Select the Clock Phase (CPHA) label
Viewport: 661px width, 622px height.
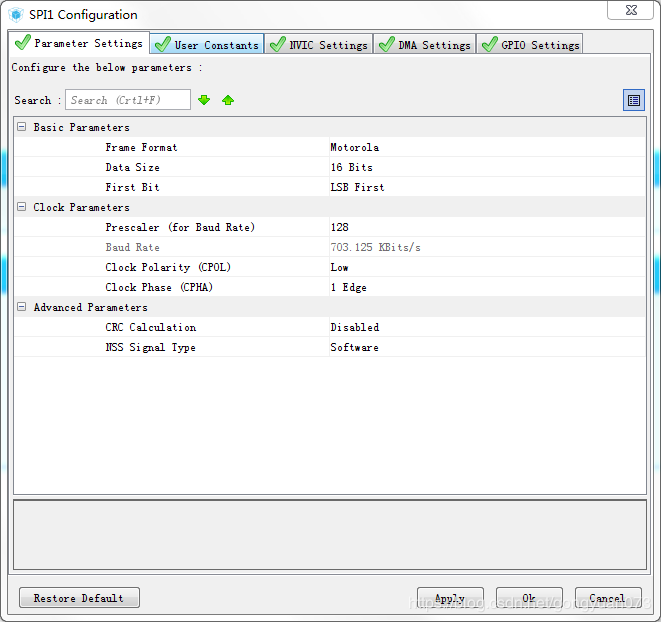159,287
